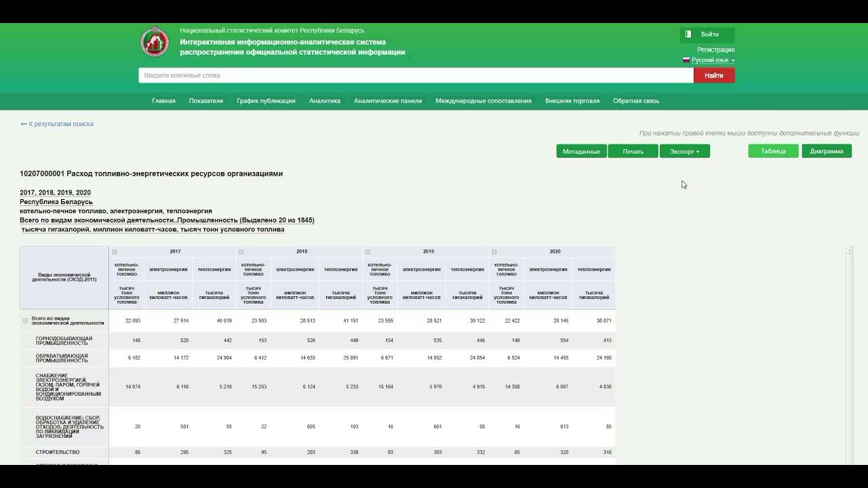Screen dimensions: 868x488
Task: Open the Экспорт dropdown
Action: click(x=685, y=151)
